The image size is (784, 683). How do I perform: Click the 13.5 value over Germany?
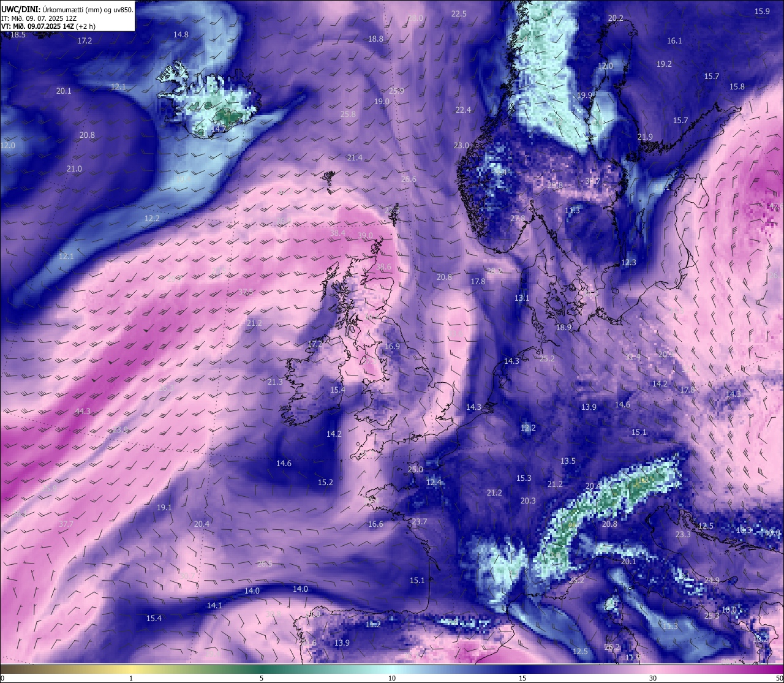pos(568,461)
